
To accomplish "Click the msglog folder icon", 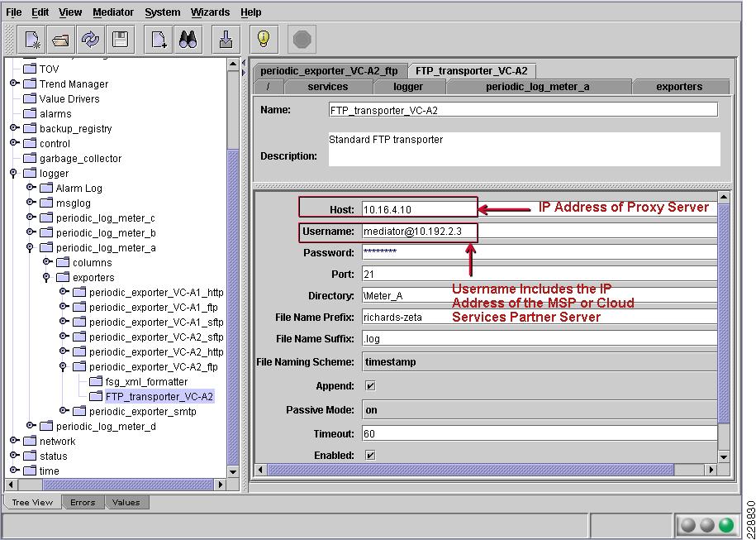I will tap(46, 203).
